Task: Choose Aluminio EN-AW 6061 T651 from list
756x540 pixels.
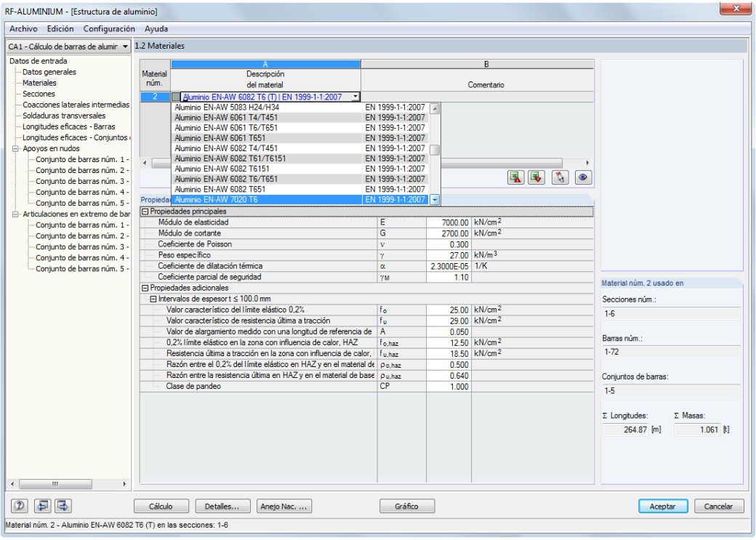Action: (x=300, y=138)
